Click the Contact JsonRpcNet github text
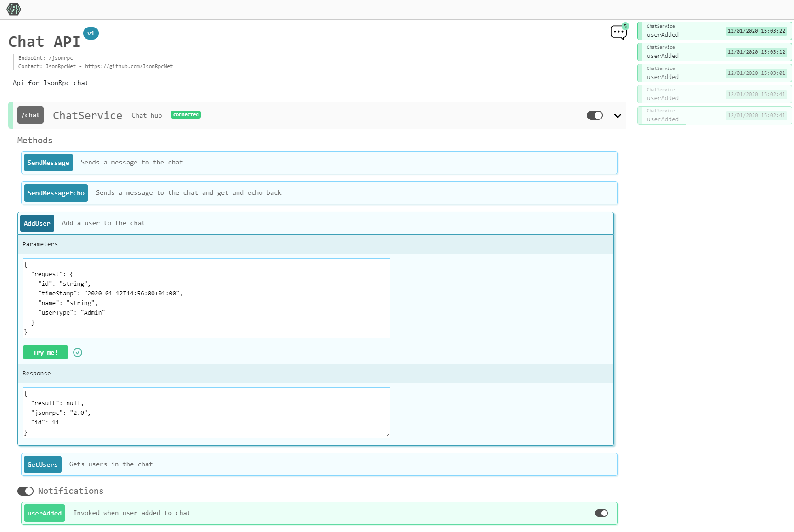The image size is (794, 532). (96, 66)
